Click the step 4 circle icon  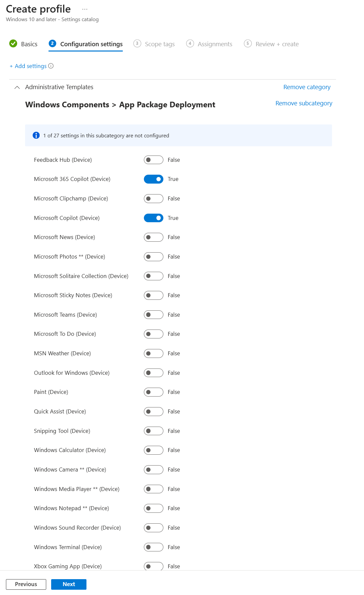tap(190, 44)
